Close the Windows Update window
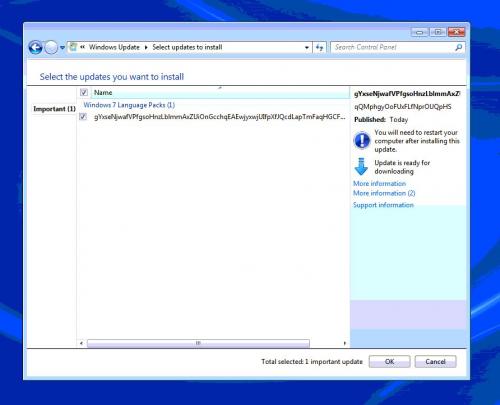The height and width of the screenshot is (405, 500). [456, 32]
